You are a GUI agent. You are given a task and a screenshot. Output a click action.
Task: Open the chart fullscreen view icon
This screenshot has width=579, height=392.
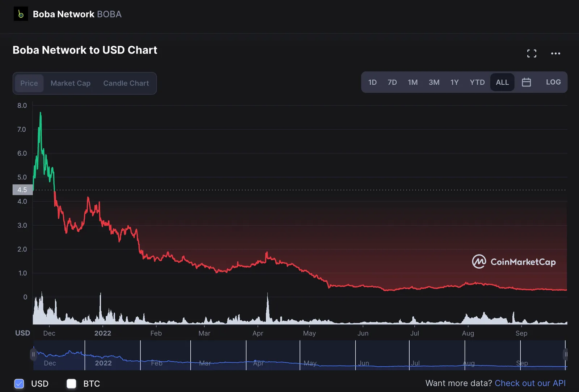pos(532,54)
